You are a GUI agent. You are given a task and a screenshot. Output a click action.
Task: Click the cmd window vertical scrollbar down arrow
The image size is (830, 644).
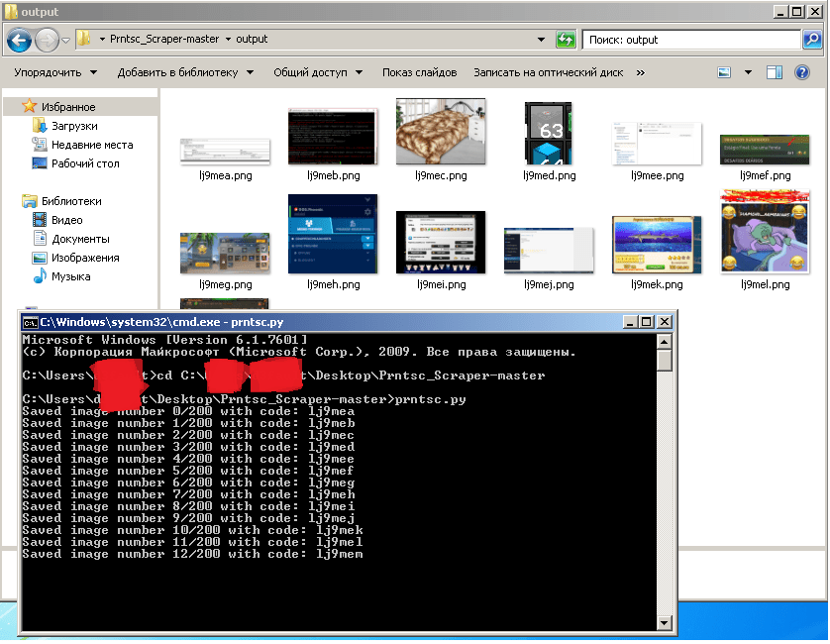tap(665, 622)
